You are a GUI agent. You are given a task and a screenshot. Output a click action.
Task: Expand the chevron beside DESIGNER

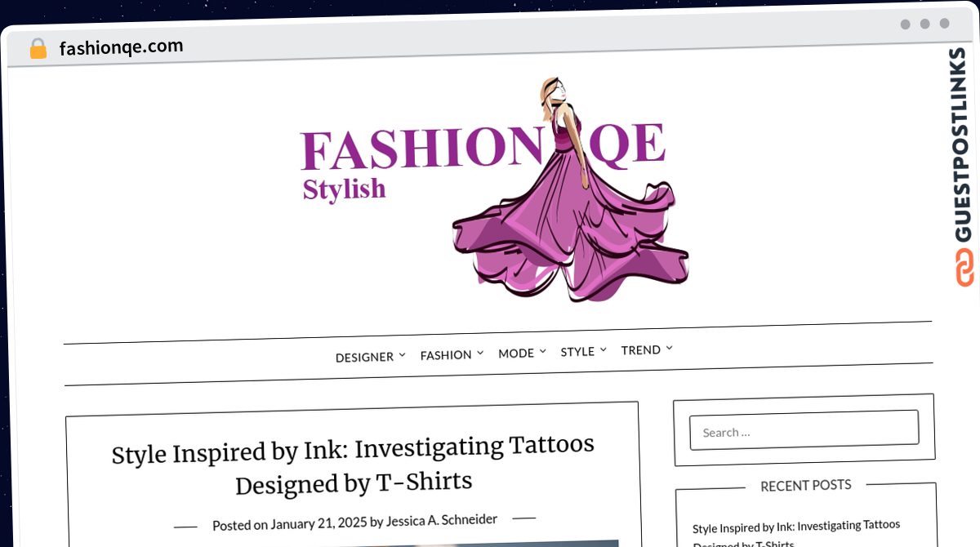click(x=402, y=355)
